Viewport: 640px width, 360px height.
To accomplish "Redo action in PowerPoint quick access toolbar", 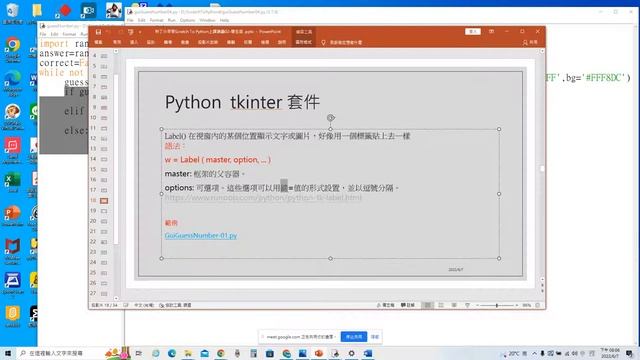I will click(120, 32).
